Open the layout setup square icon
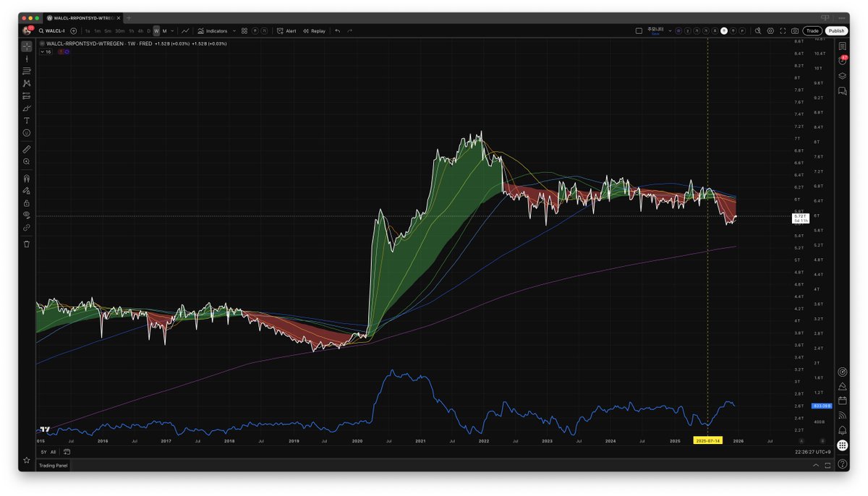 pyautogui.click(x=639, y=31)
